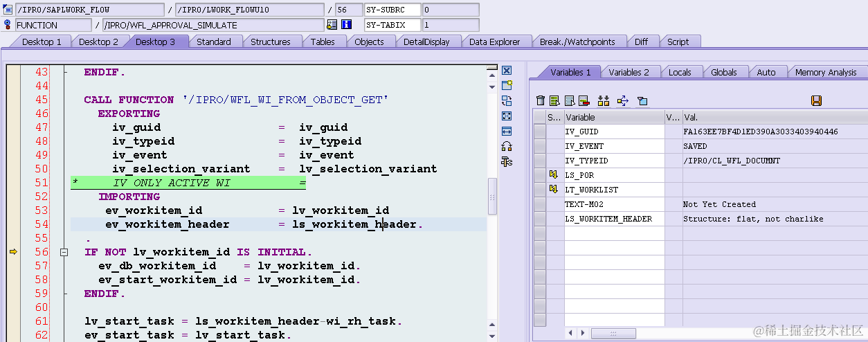Switch to Locals tab
This screenshot has width=868, height=342.
click(680, 72)
